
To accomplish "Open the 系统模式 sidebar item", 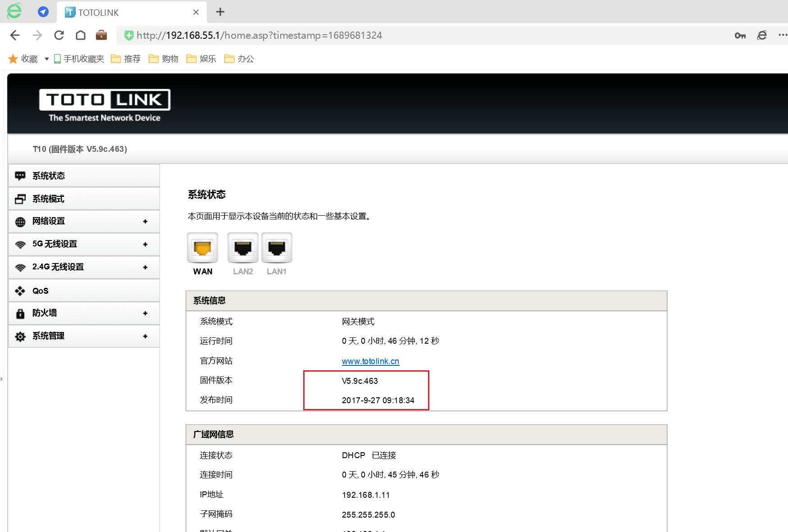I will pyautogui.click(x=84, y=199).
